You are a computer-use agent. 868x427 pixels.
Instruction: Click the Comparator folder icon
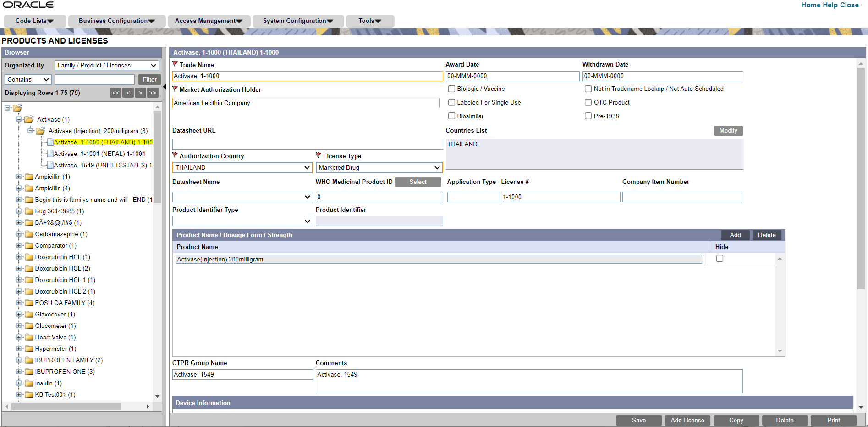[29, 245]
